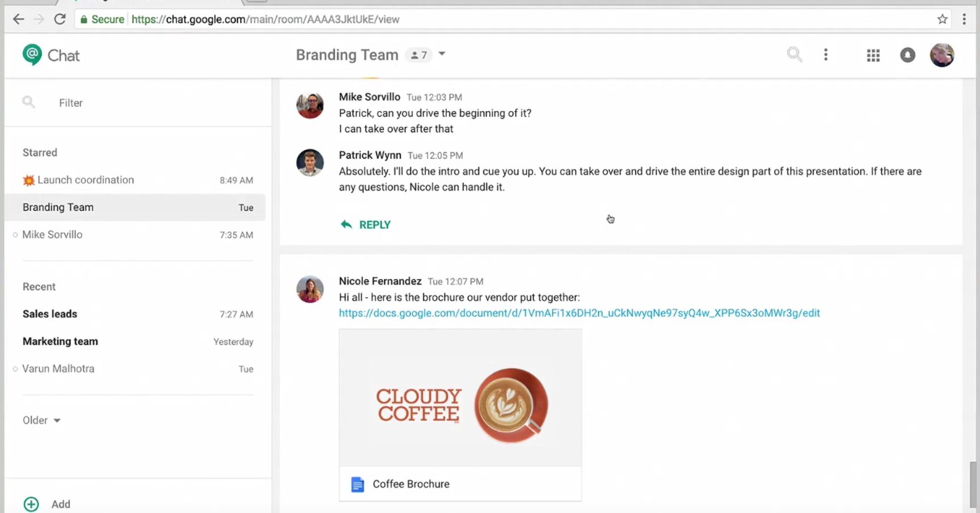The image size is (980, 513).
Task: Click the notifications bell icon
Action: click(x=907, y=55)
